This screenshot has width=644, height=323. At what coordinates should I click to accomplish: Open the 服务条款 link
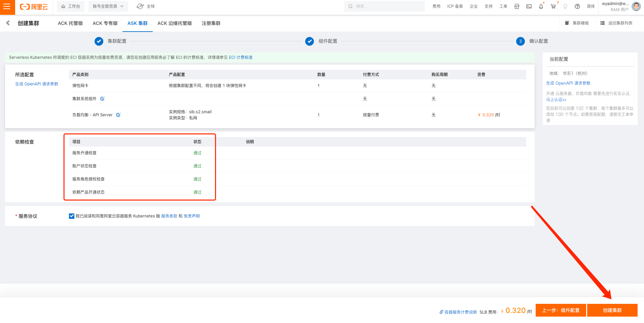[169, 216]
